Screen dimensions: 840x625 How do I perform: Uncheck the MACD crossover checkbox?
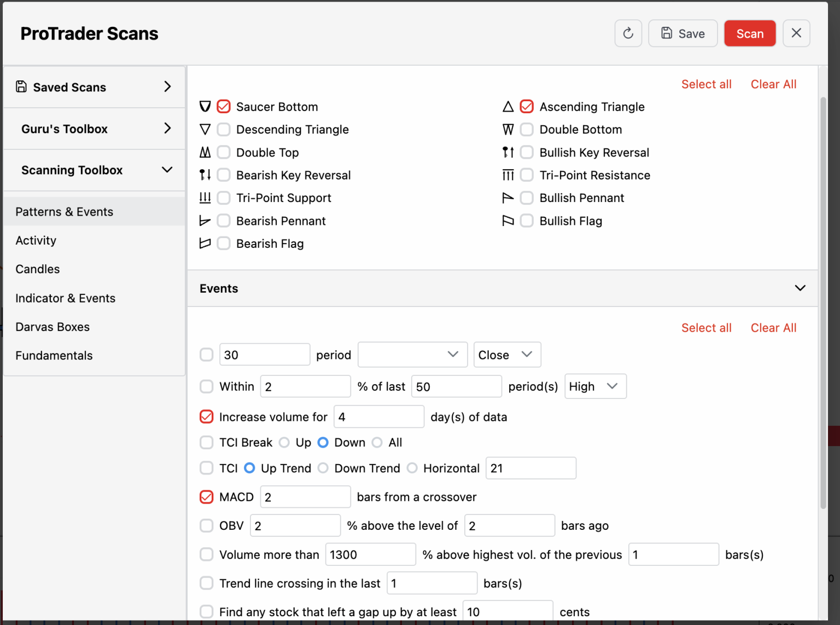tap(207, 497)
